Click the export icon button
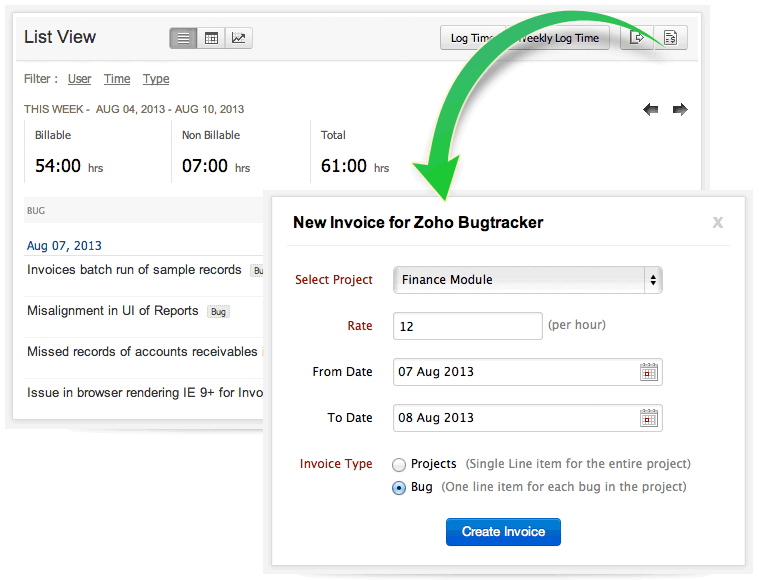The width and height of the screenshot is (759, 580). point(637,38)
